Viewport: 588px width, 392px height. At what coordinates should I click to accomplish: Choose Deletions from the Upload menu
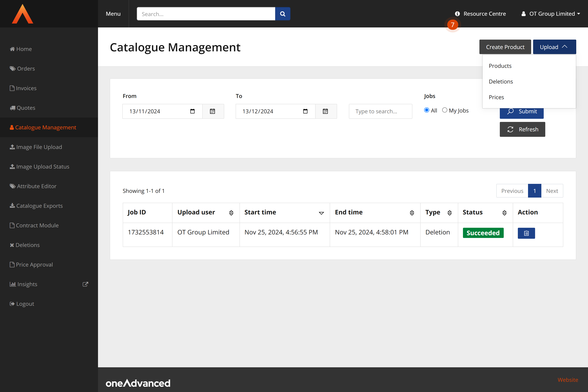pos(501,81)
